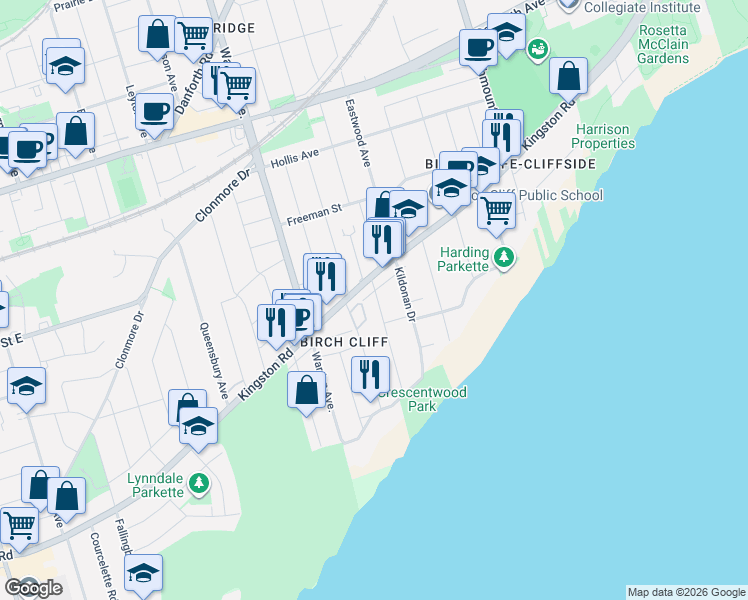Click the school marker at Birch Cliff Public School

pyautogui.click(x=451, y=189)
